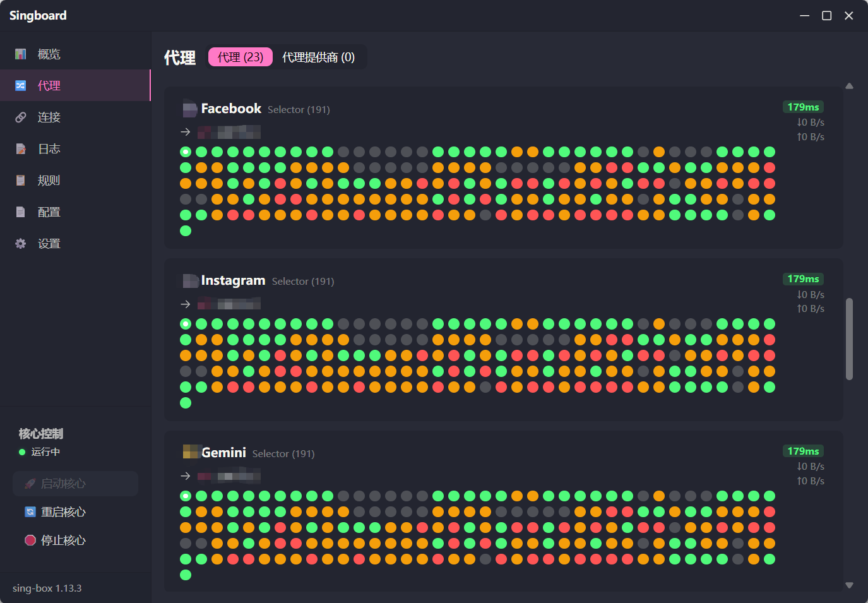The image size is (868, 603).
Task: Open the 概览 overview icon in sidebar
Action: [21, 54]
